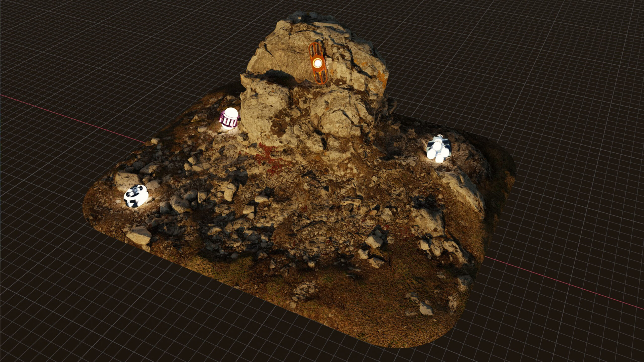Image resolution: width=644 pixels, height=362 pixels.
Task: Click the square stone behind the black-white lamp
Action: click(127, 180)
